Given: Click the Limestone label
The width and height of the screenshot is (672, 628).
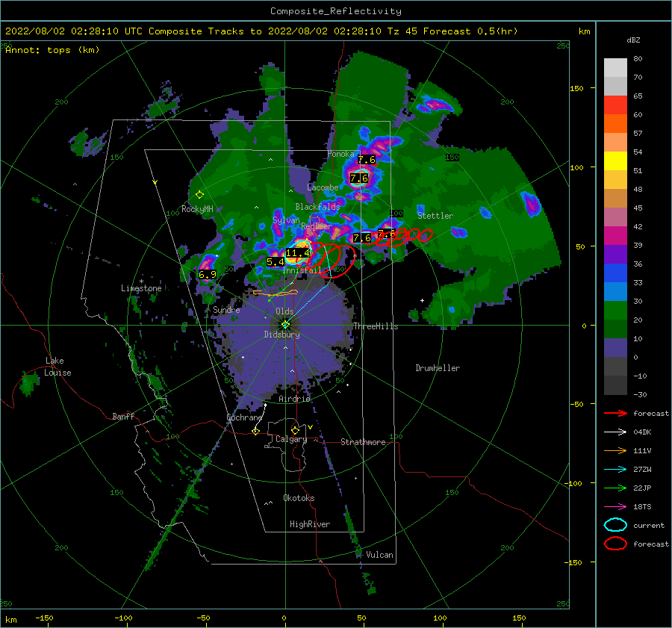Looking at the screenshot, I should coord(141,288).
